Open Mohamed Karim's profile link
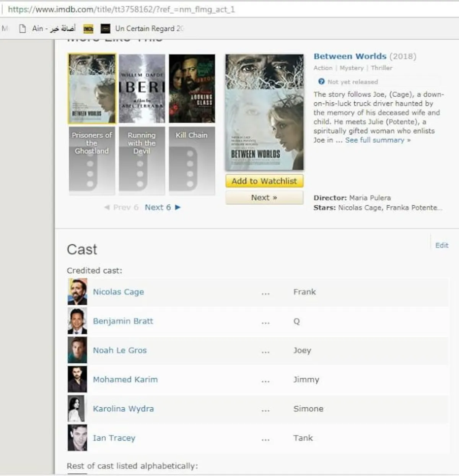Viewport: 459px width, 476px height. 125,380
